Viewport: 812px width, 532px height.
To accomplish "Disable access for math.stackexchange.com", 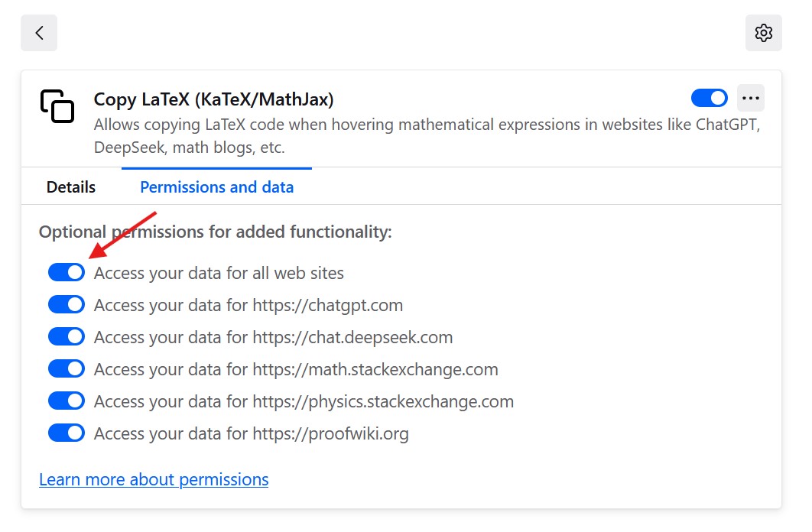I will point(66,368).
